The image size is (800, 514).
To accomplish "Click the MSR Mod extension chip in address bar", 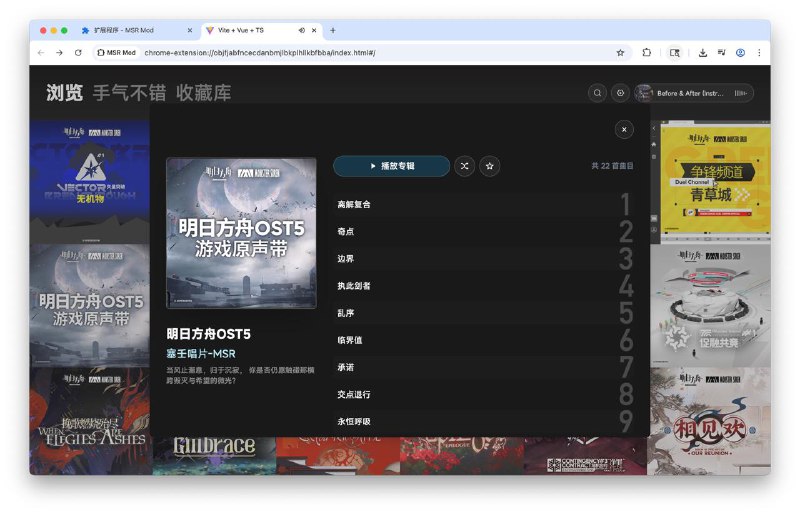I will [116, 53].
